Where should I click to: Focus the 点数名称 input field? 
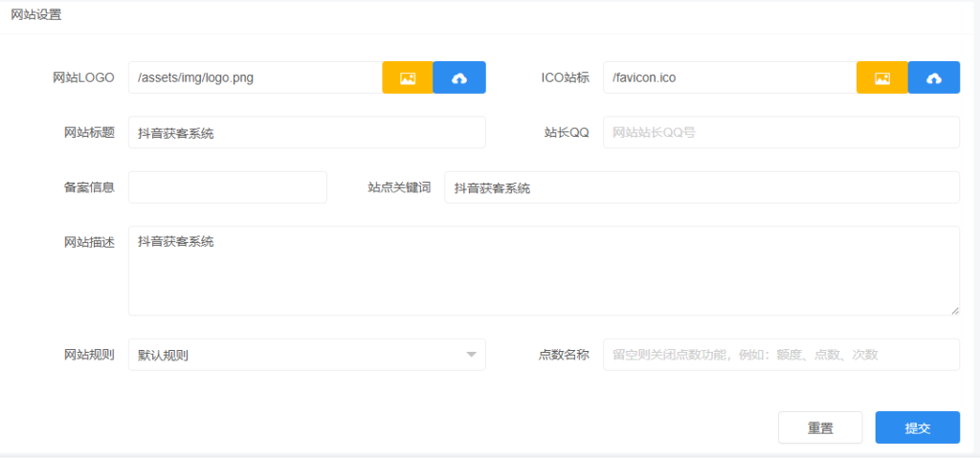coord(781,355)
